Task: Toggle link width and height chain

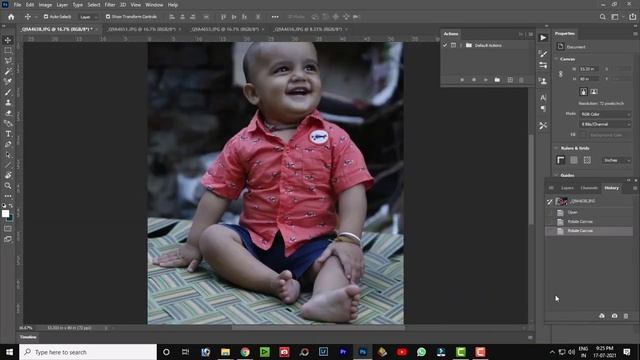Action: pyautogui.click(x=561, y=74)
